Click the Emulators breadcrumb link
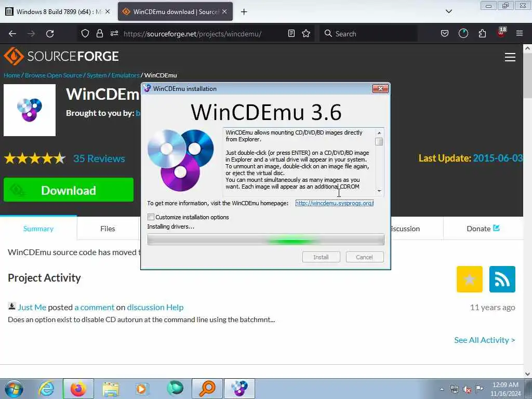Viewport: 532px width, 399px height. (x=126, y=75)
